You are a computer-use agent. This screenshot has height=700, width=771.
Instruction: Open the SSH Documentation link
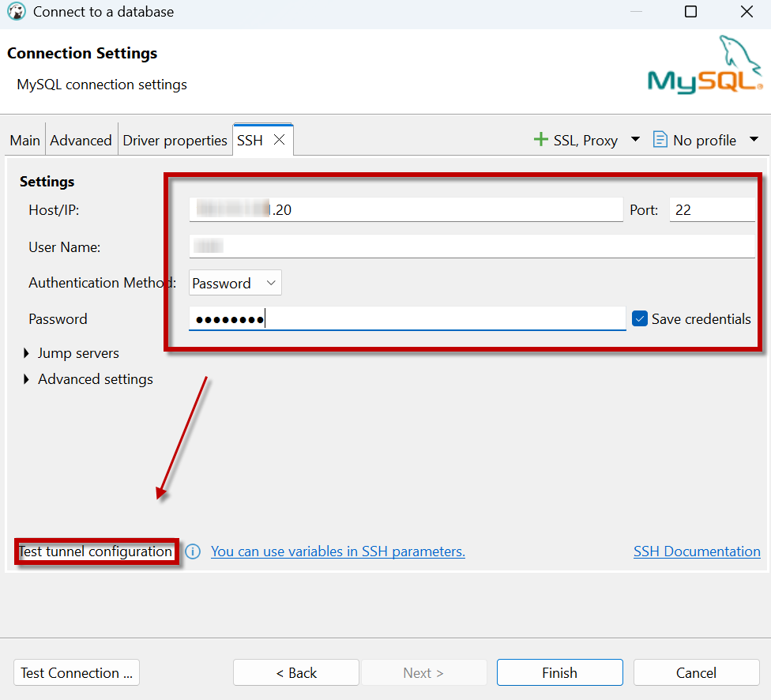(697, 551)
